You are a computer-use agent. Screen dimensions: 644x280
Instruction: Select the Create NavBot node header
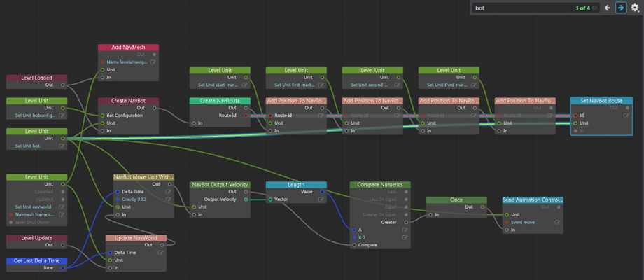pos(128,101)
